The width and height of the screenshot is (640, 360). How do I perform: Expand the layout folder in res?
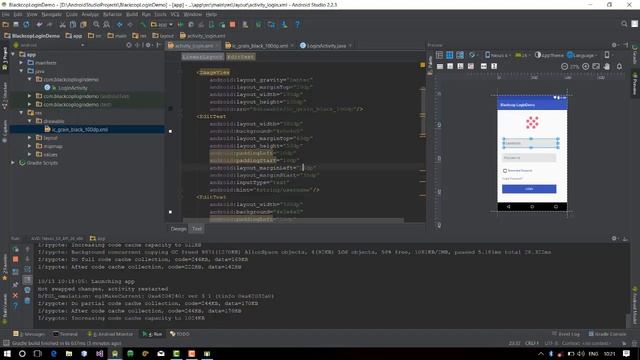coord(29,138)
